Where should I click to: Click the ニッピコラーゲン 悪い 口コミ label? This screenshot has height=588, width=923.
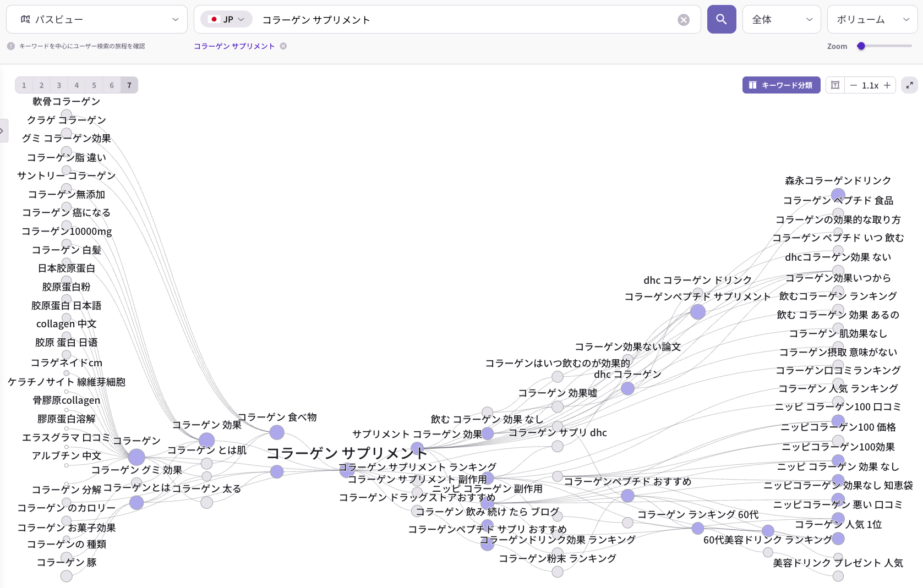(838, 504)
